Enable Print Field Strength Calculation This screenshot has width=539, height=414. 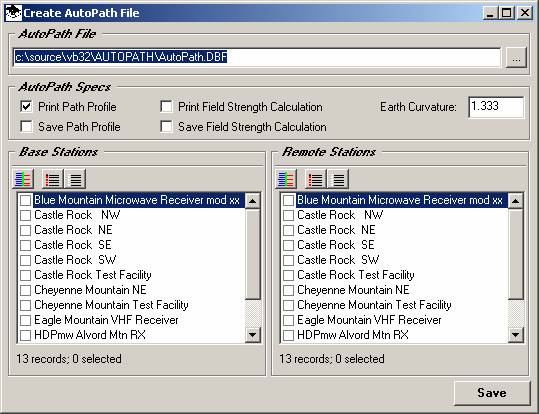point(166,107)
